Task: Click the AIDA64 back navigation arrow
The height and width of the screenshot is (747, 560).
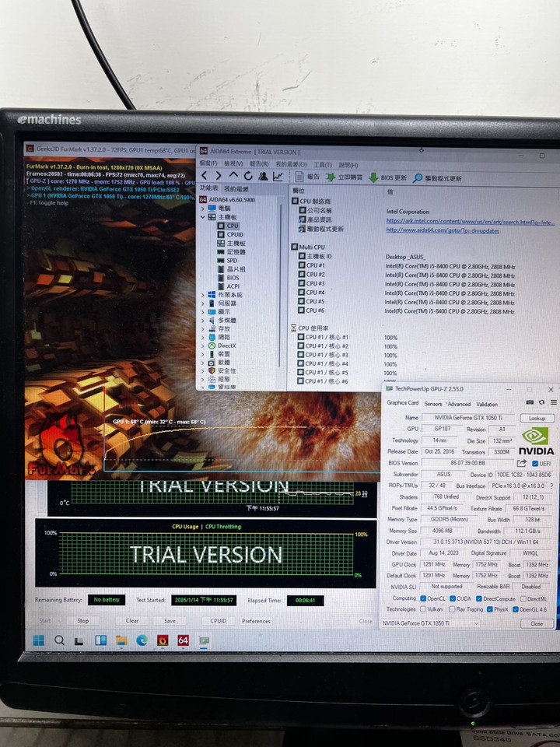Action: (x=205, y=177)
